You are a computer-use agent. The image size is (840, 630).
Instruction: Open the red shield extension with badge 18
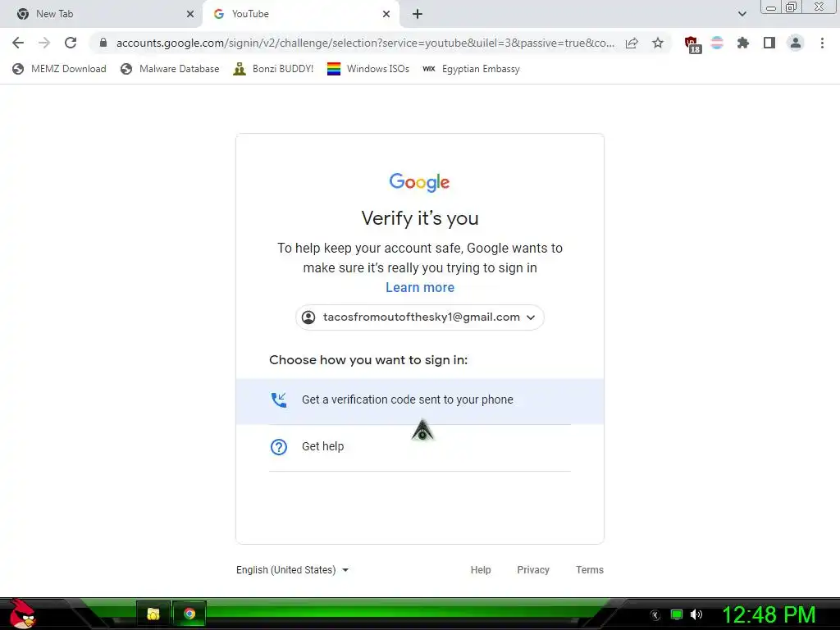[692, 44]
